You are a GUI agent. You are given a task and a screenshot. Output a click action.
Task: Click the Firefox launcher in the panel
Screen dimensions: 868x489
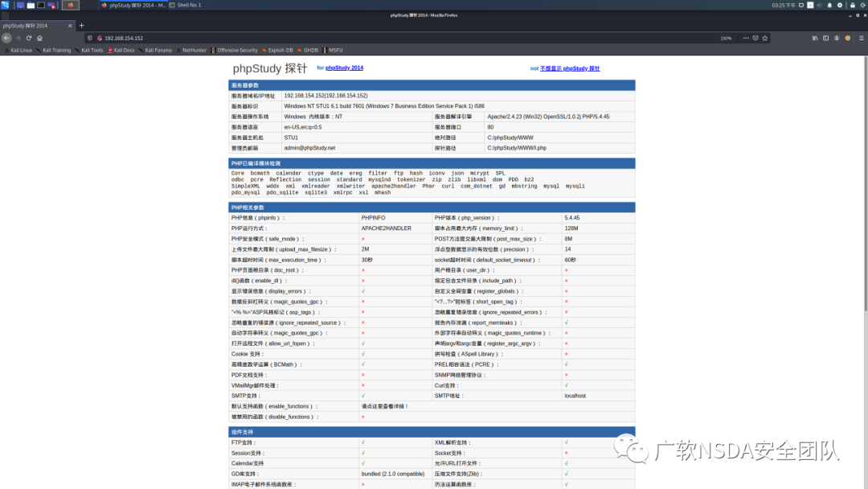[x=70, y=5]
